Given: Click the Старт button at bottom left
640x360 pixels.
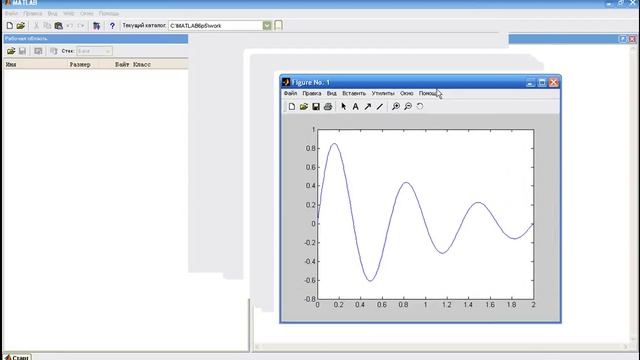Looking at the screenshot, I should 17,357.
